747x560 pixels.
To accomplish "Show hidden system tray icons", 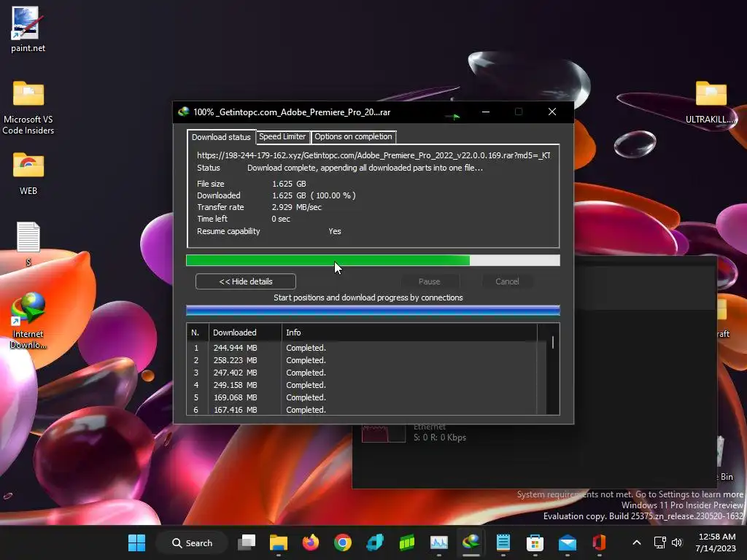I will point(636,542).
